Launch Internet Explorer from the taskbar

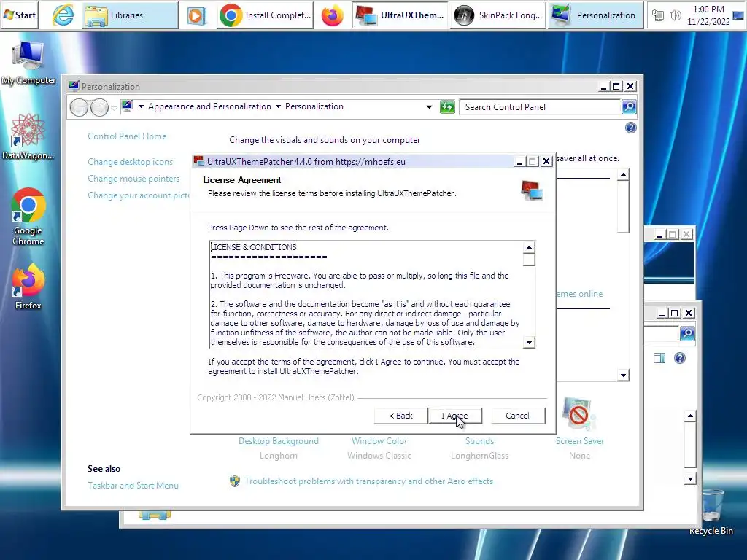click(63, 15)
